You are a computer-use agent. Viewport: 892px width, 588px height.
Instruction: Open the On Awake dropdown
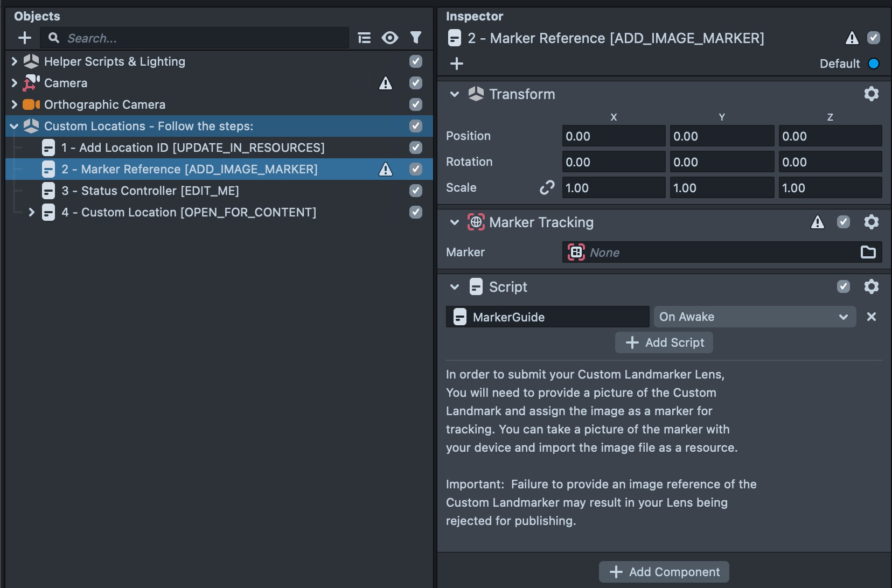pos(754,317)
